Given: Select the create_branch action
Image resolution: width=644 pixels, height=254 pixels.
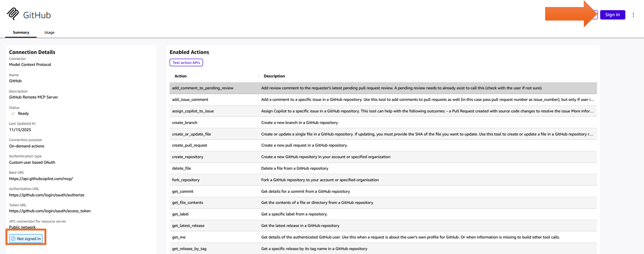Looking at the screenshot, I should [x=185, y=123].
